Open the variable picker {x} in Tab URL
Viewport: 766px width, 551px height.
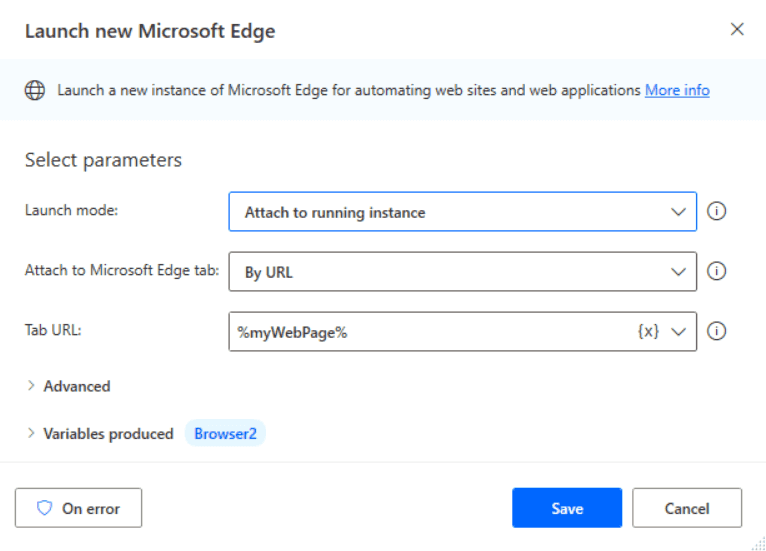click(648, 331)
